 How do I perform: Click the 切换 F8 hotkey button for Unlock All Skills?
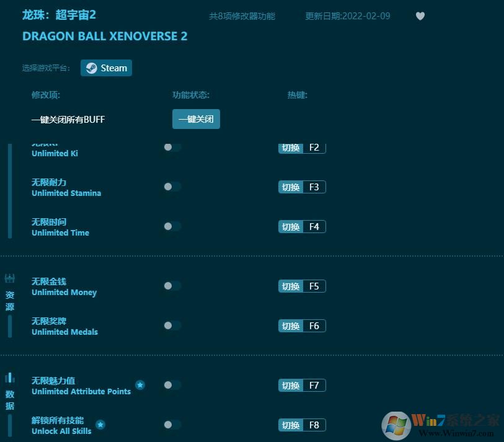click(302, 425)
